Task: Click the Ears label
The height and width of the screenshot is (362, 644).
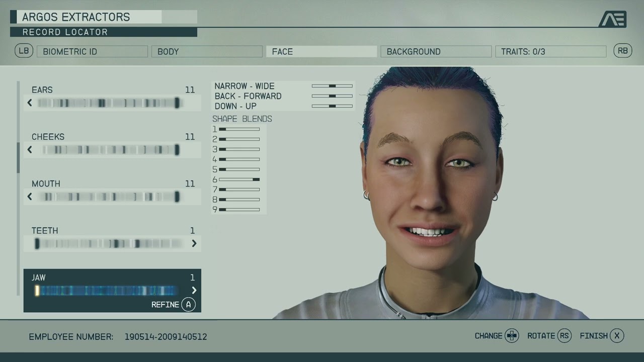Action: click(x=42, y=90)
